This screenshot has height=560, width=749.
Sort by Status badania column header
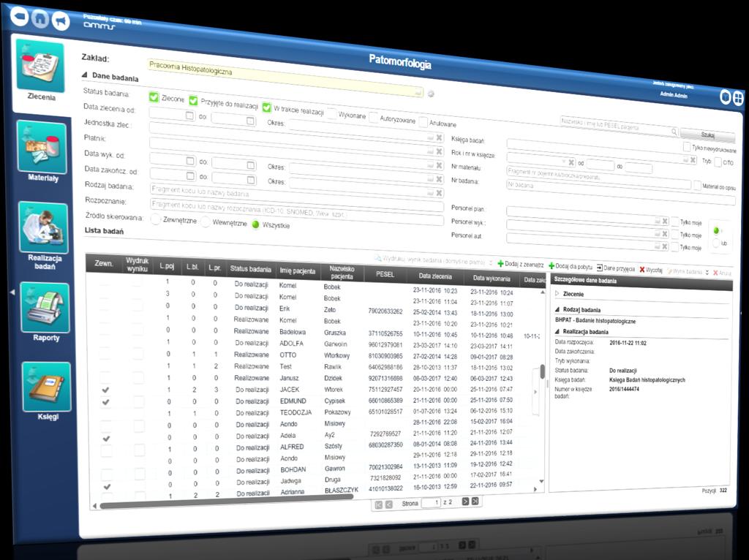pyautogui.click(x=250, y=269)
